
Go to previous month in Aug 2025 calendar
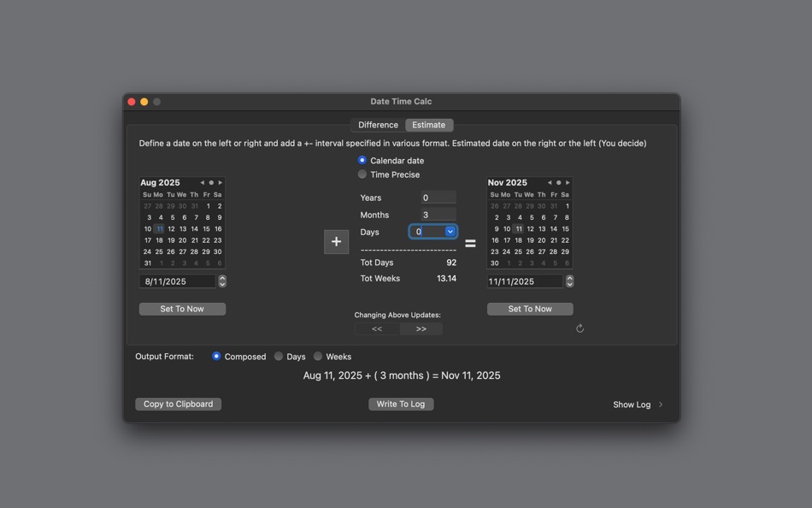202,182
